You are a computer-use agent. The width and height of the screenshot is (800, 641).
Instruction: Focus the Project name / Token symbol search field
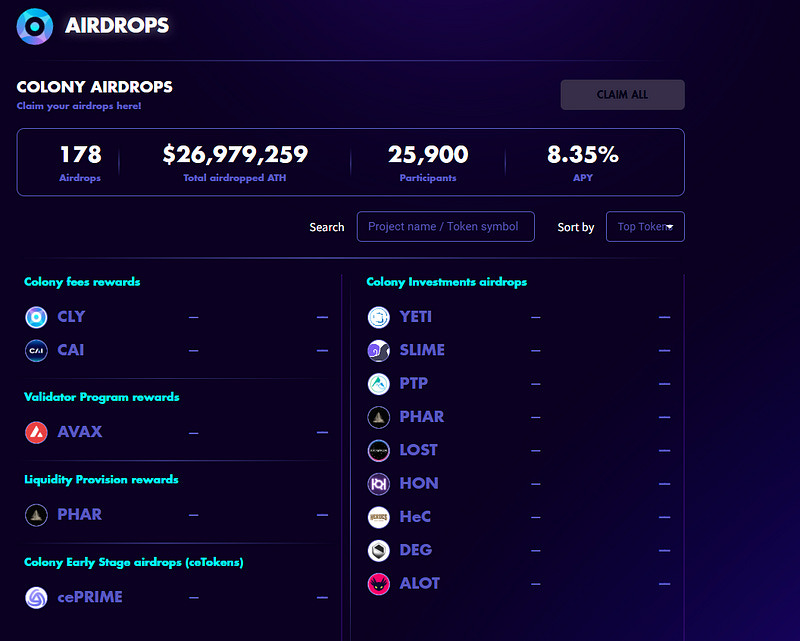[x=445, y=227]
